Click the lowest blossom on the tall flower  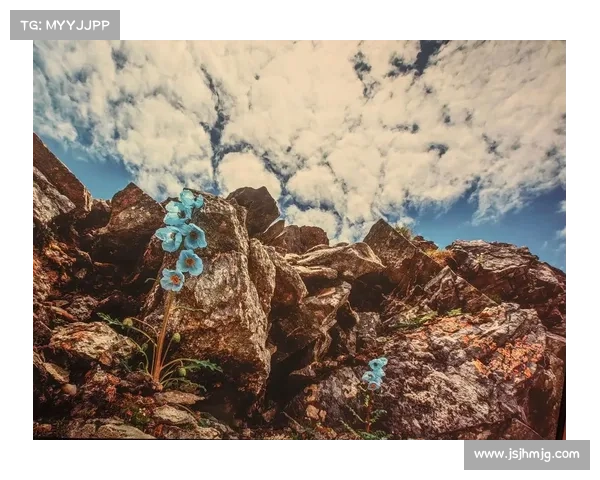[x=172, y=280]
